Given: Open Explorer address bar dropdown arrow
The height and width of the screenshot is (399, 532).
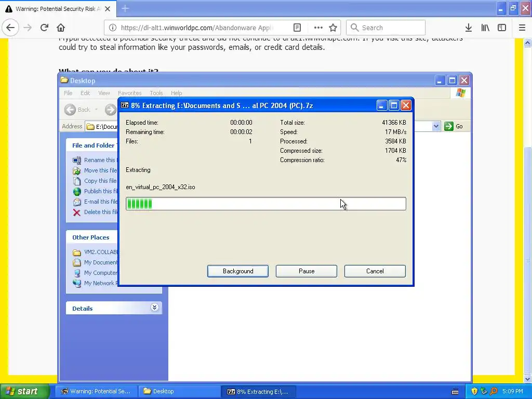Looking at the screenshot, I should [436, 126].
